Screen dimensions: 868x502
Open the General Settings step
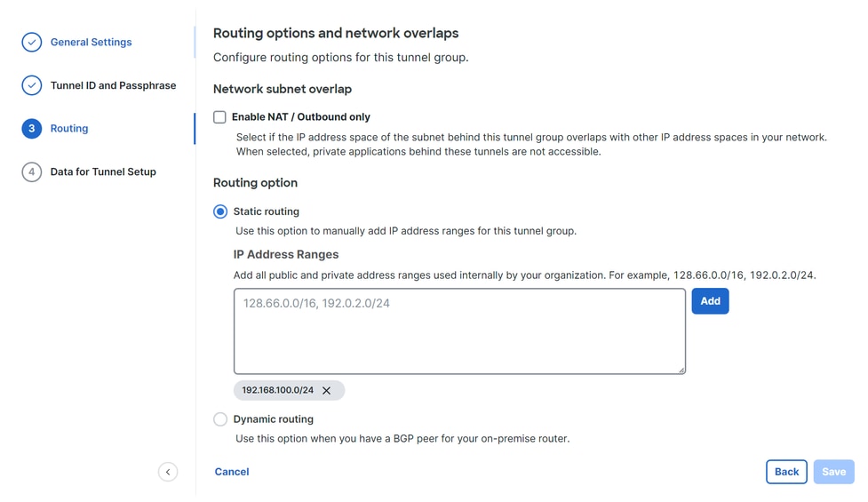91,42
